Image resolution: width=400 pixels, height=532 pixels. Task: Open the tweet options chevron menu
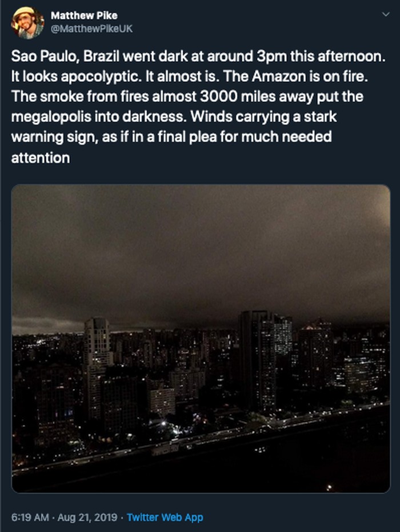pyautogui.click(x=385, y=15)
